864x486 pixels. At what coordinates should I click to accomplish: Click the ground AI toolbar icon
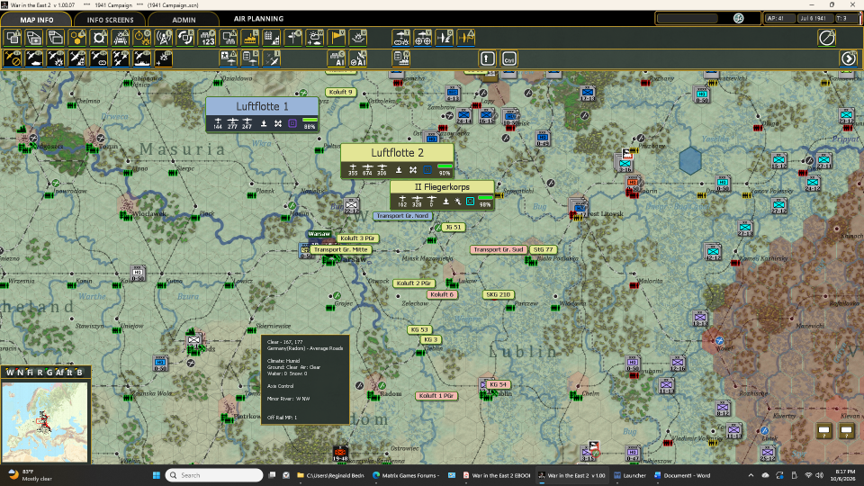point(336,58)
